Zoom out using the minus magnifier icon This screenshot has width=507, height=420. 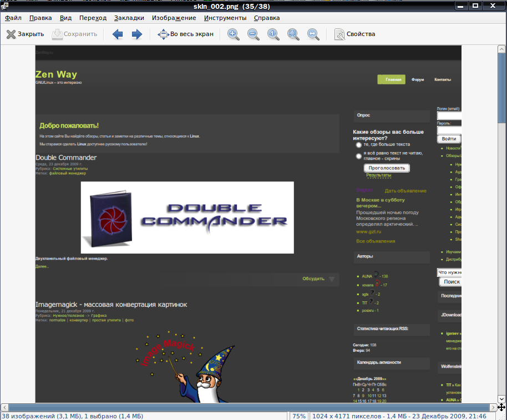click(253, 34)
